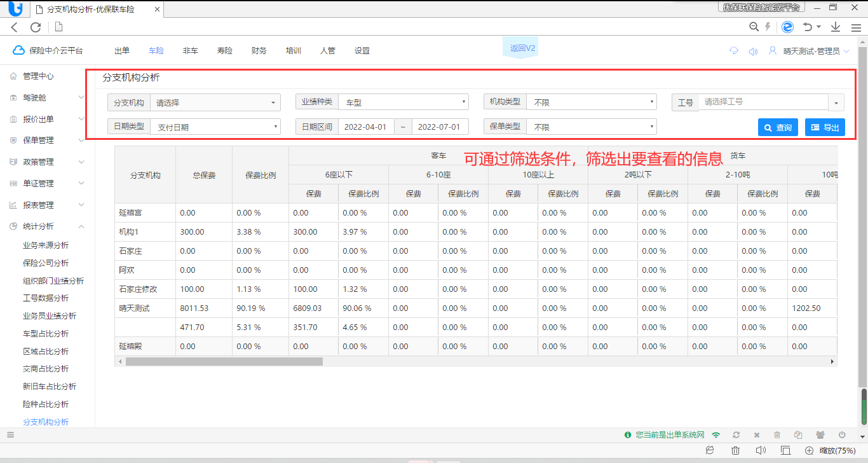Screen dimensions: 868x463
Task: Click the magnifier zoom icon in the browser toolbar
Action: coord(754,27)
